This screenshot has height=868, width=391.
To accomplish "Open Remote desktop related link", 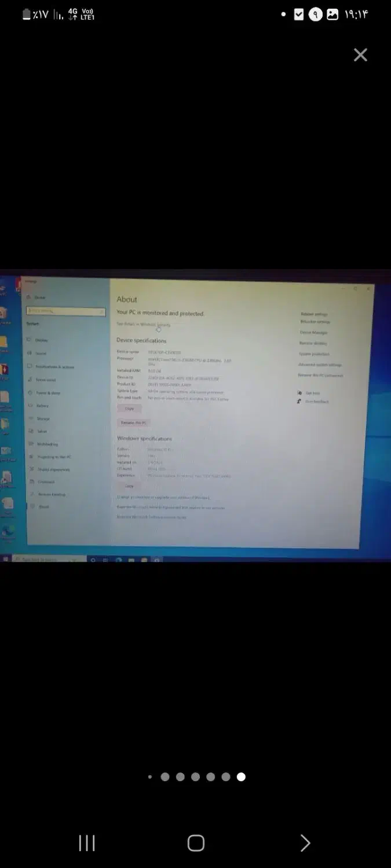I will click(313, 343).
